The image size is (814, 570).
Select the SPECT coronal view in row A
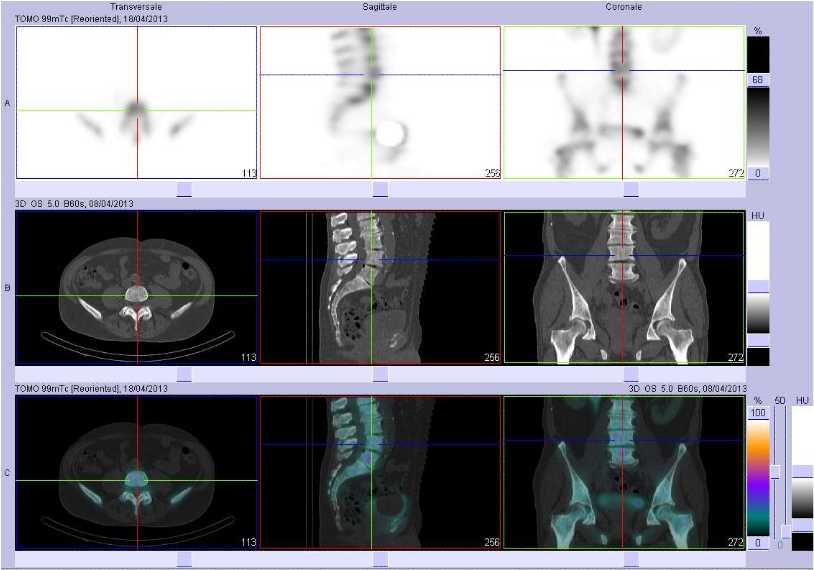pyautogui.click(x=624, y=102)
